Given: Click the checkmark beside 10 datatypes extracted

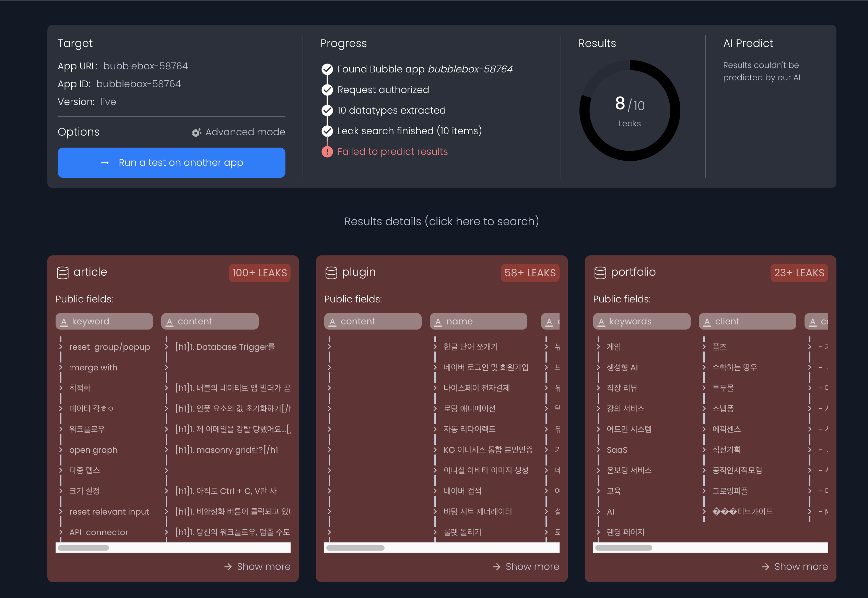Looking at the screenshot, I should tap(327, 111).
